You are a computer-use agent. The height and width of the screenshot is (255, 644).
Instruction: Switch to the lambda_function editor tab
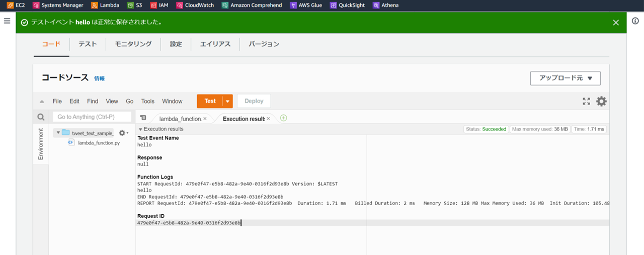pyautogui.click(x=180, y=119)
